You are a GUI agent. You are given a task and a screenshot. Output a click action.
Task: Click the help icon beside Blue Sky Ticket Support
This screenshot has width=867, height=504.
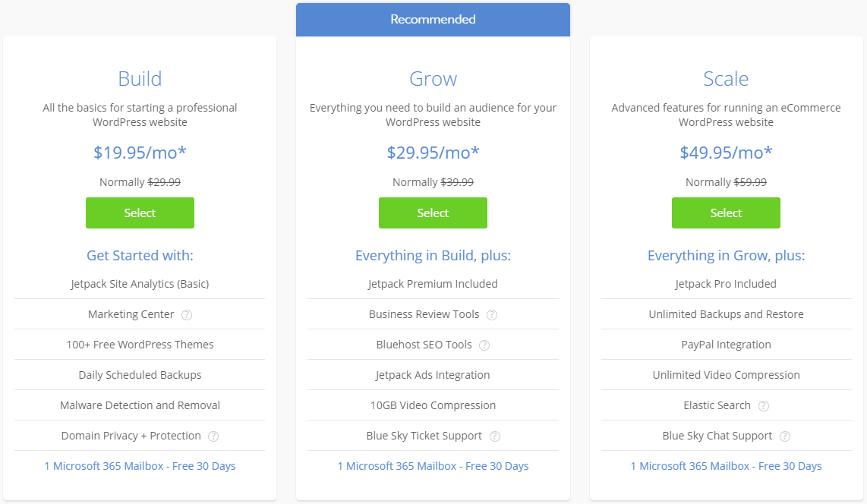495,436
